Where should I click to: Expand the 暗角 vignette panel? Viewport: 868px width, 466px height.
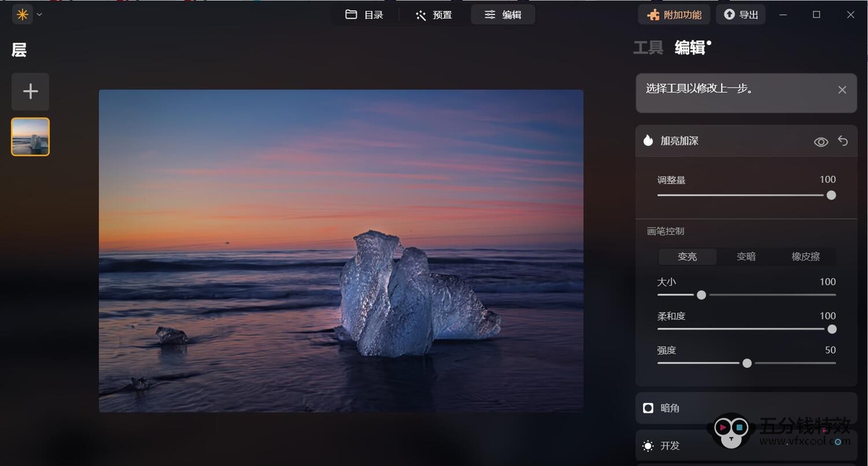pos(746,408)
